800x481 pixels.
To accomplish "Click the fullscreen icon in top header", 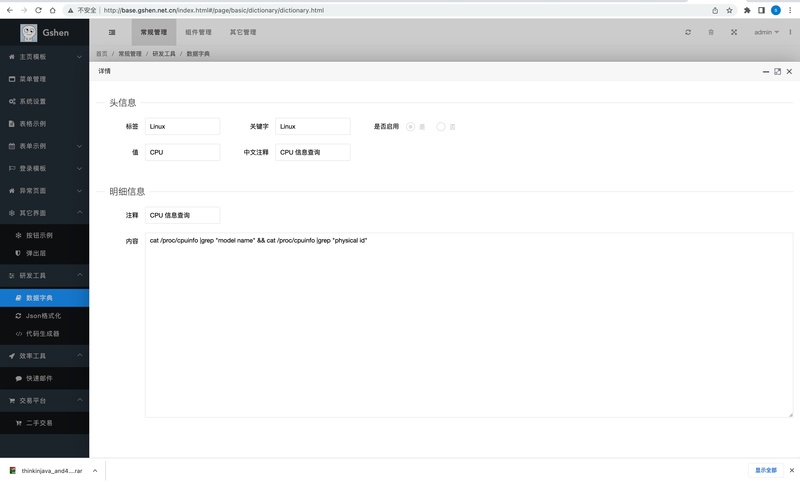I will click(x=734, y=32).
